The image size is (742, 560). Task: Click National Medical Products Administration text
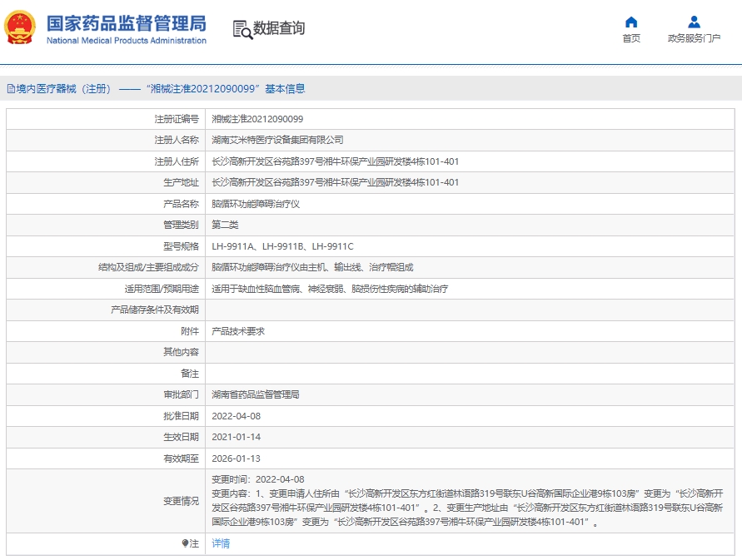[127, 41]
